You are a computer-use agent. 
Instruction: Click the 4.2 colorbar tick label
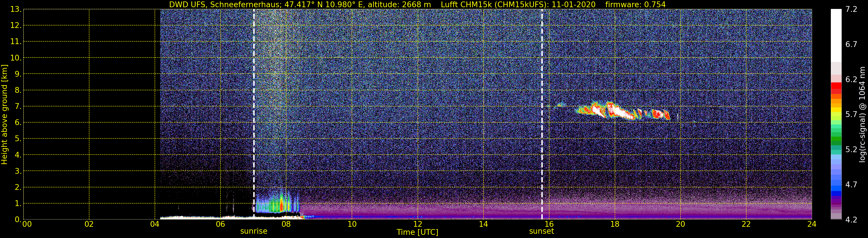tap(851, 220)
